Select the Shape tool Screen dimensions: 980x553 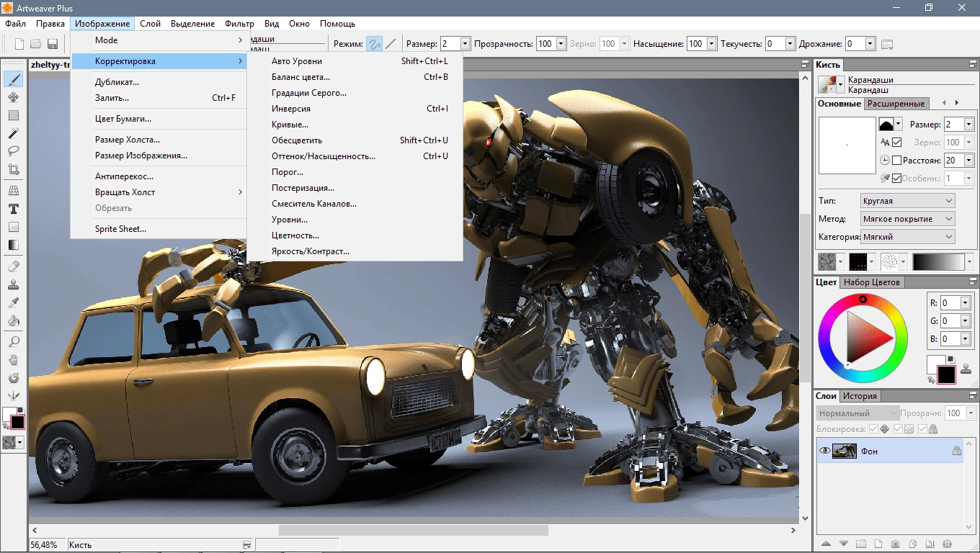13,227
